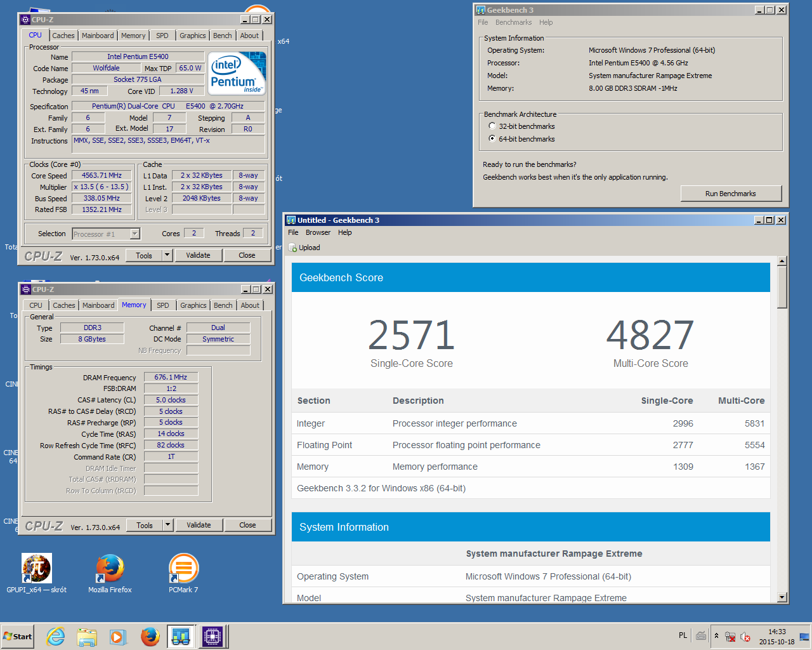Click Close button in CPU-Z Memory window
Viewport: 812px width, 650px height.
247,525
